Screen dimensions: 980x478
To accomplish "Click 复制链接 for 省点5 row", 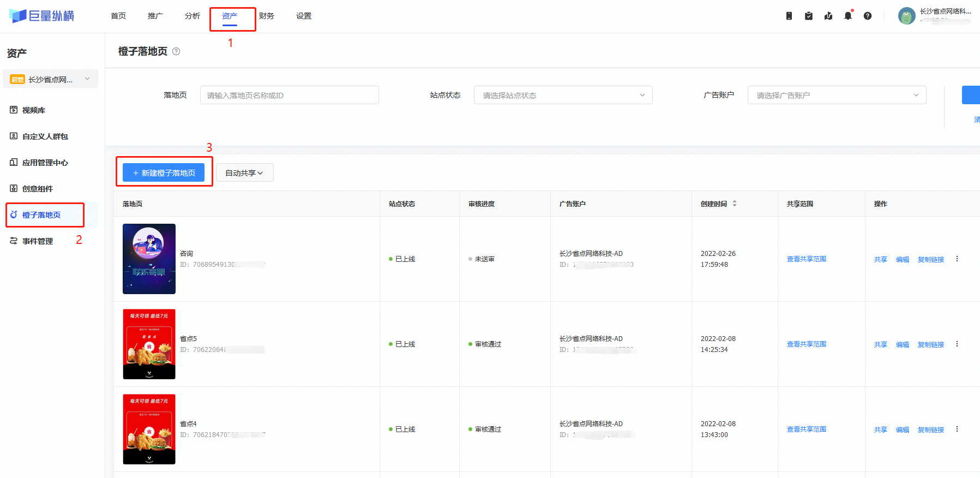I will [931, 345].
